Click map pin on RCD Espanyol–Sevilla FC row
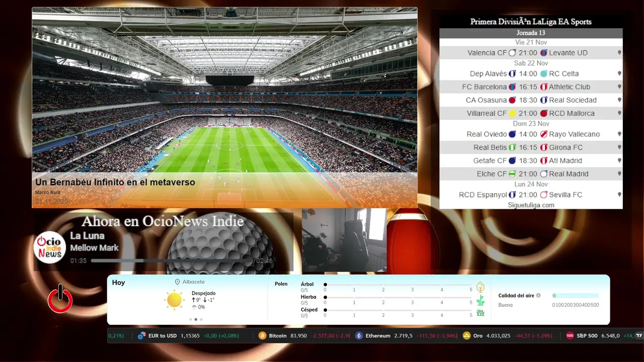 (x=619, y=195)
